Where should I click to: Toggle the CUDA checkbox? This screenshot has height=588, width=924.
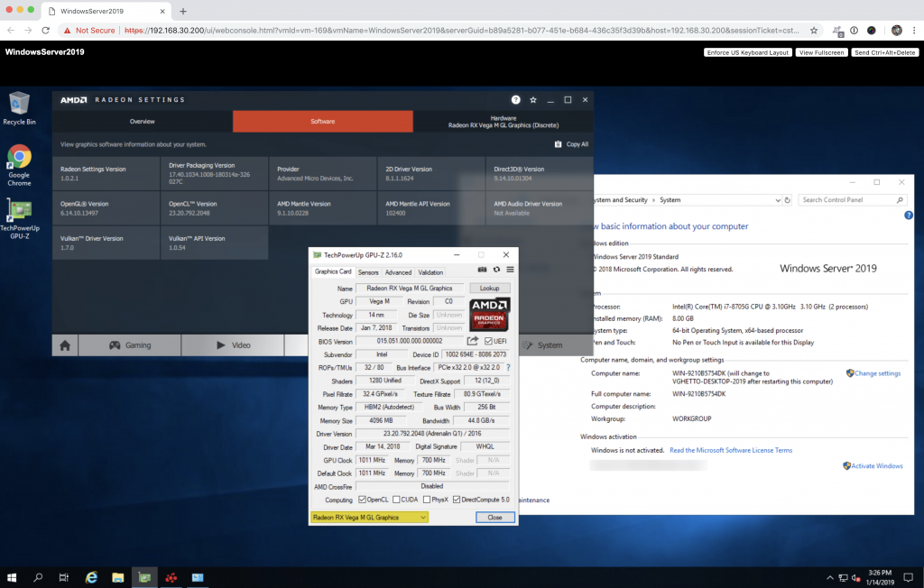396,500
